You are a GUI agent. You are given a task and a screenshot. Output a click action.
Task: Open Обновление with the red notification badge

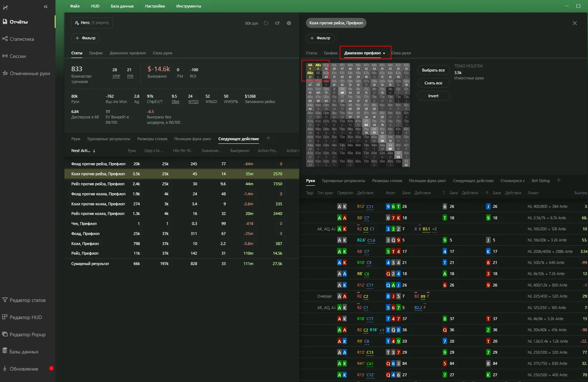pyautogui.click(x=24, y=369)
